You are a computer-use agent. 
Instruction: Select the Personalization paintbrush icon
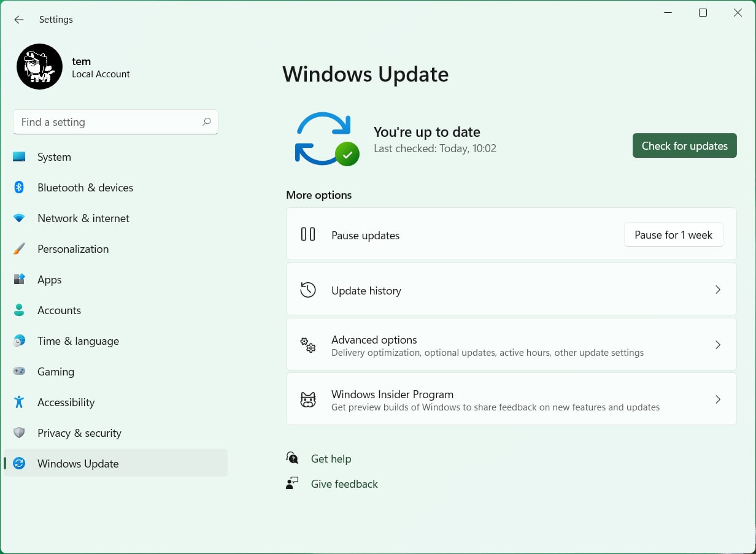click(x=19, y=249)
